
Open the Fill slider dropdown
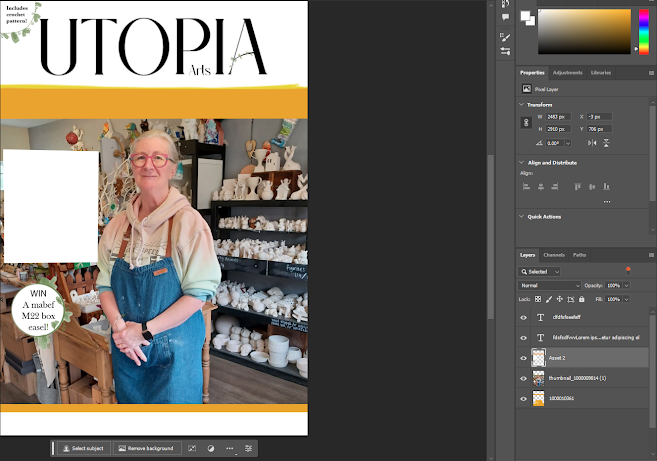[x=626, y=299]
